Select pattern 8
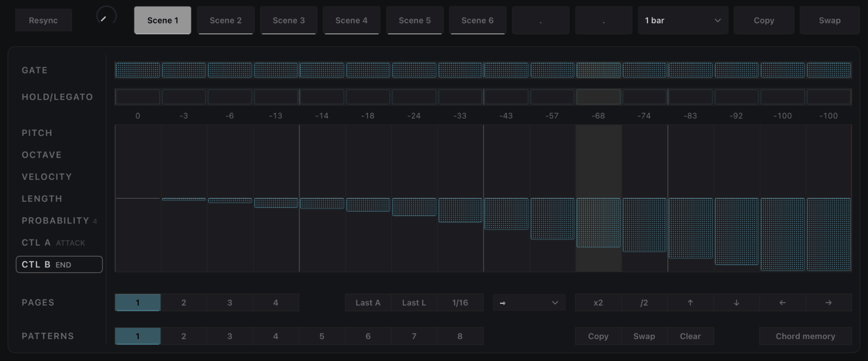This screenshot has width=868, height=361. tap(460, 336)
